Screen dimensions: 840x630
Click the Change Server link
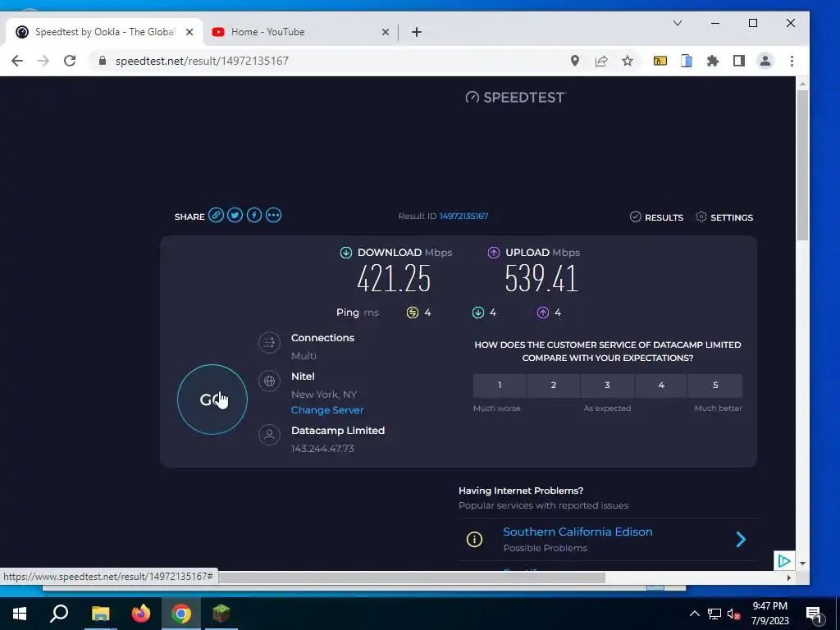click(327, 410)
